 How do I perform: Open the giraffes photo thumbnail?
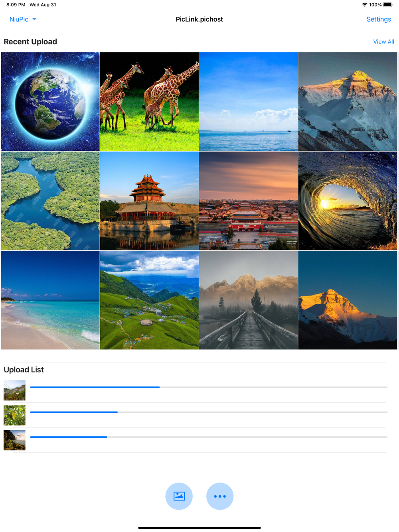coord(149,102)
